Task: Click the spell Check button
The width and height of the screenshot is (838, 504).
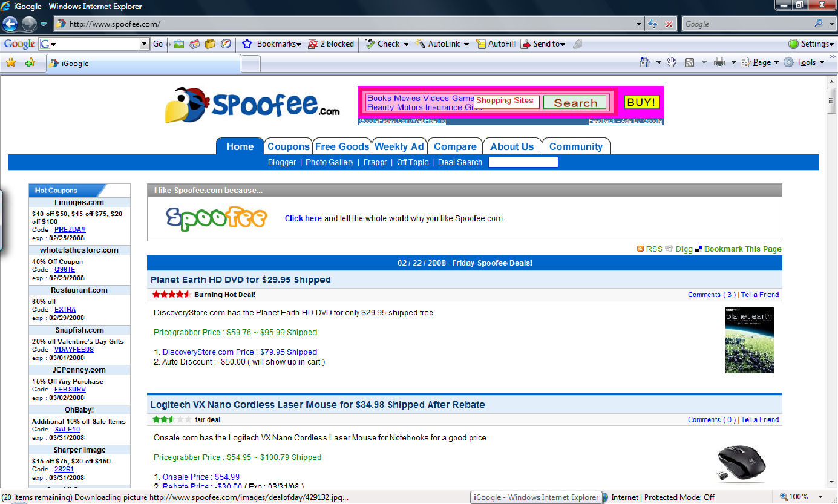Action: 382,44
